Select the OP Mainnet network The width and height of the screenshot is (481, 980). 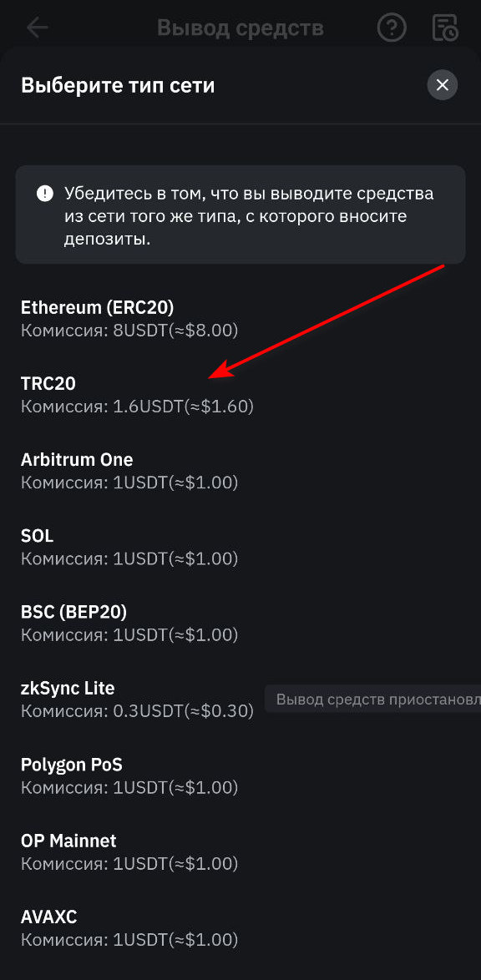68,841
